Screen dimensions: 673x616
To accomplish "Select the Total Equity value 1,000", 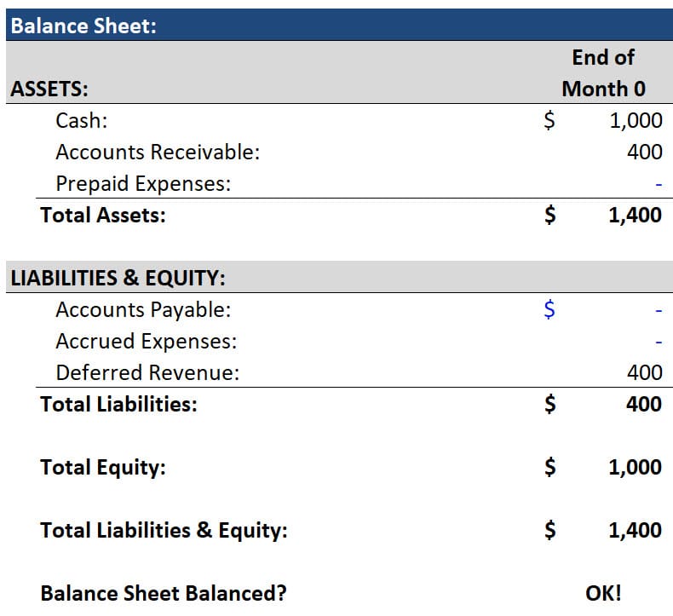I will [636, 468].
